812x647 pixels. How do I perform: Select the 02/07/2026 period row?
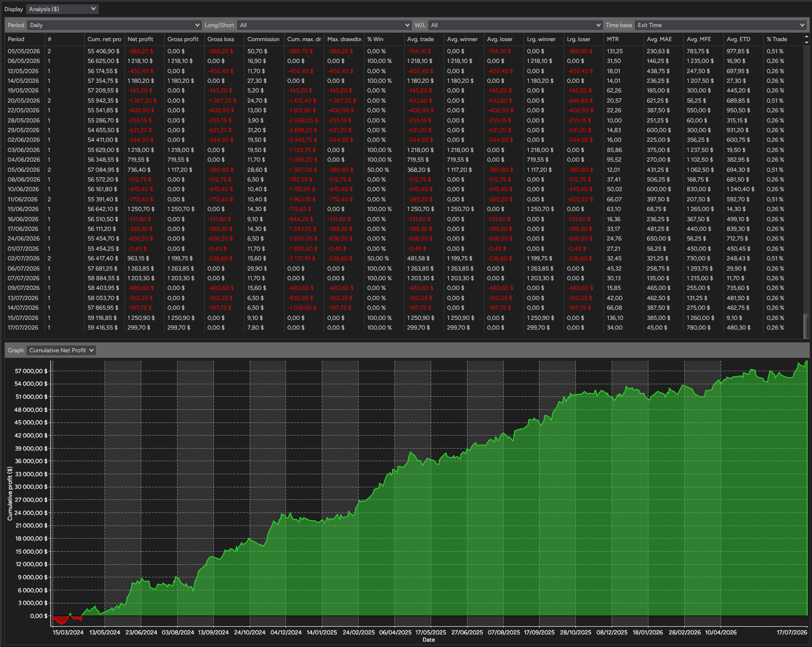(x=404, y=258)
